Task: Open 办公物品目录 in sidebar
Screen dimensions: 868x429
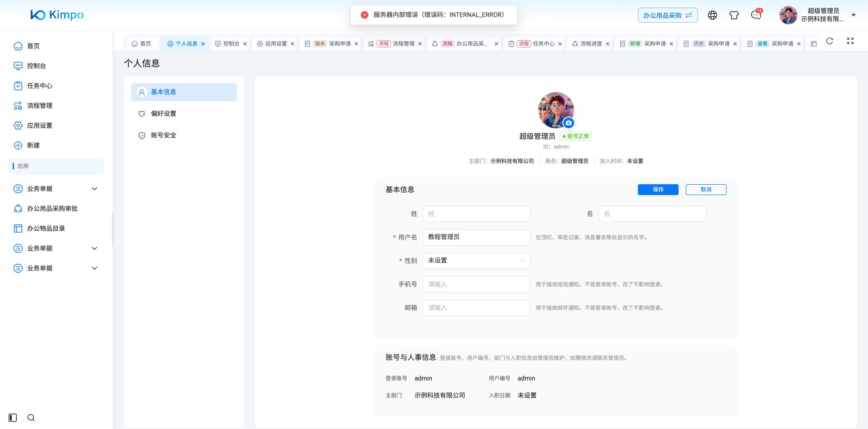Action: coord(57,228)
